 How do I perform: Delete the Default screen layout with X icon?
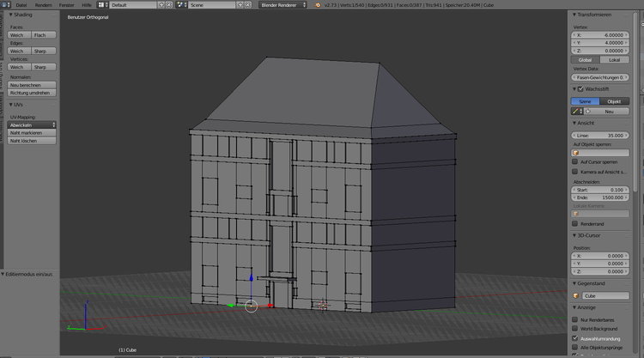click(169, 5)
